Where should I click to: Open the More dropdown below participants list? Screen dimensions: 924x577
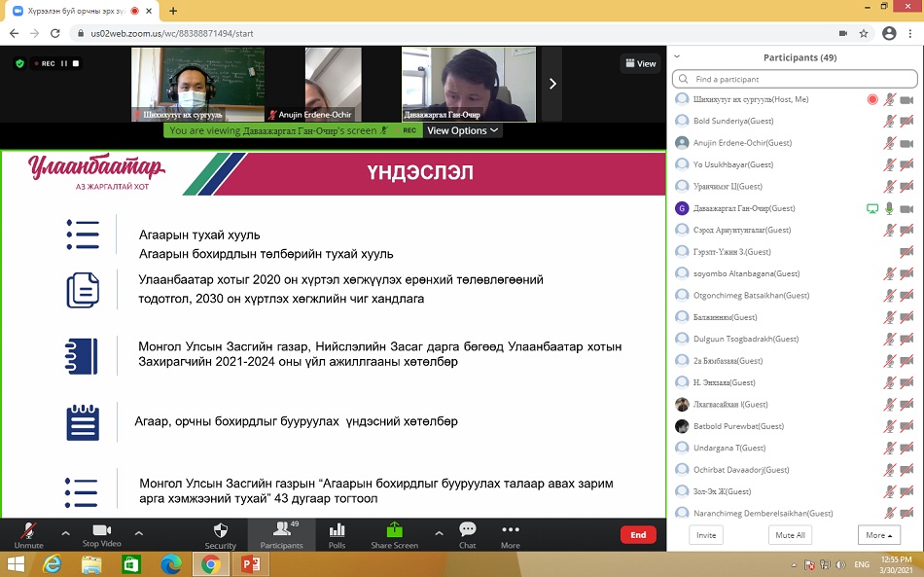click(878, 535)
